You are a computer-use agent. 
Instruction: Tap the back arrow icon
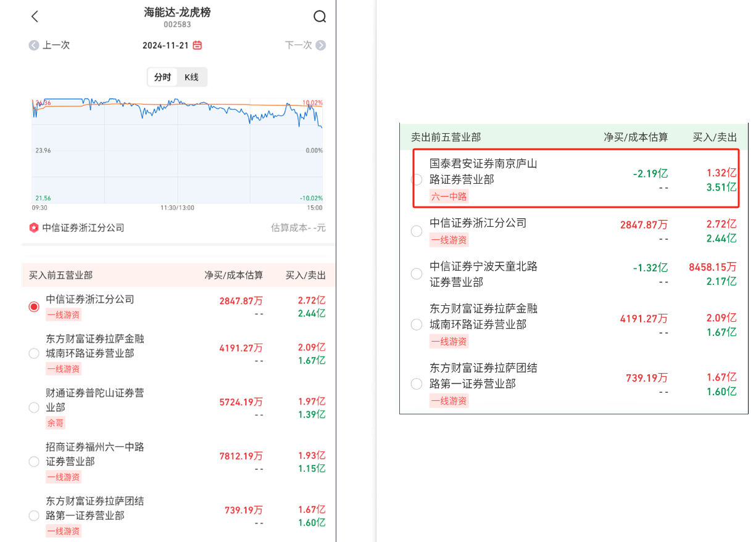35,17
